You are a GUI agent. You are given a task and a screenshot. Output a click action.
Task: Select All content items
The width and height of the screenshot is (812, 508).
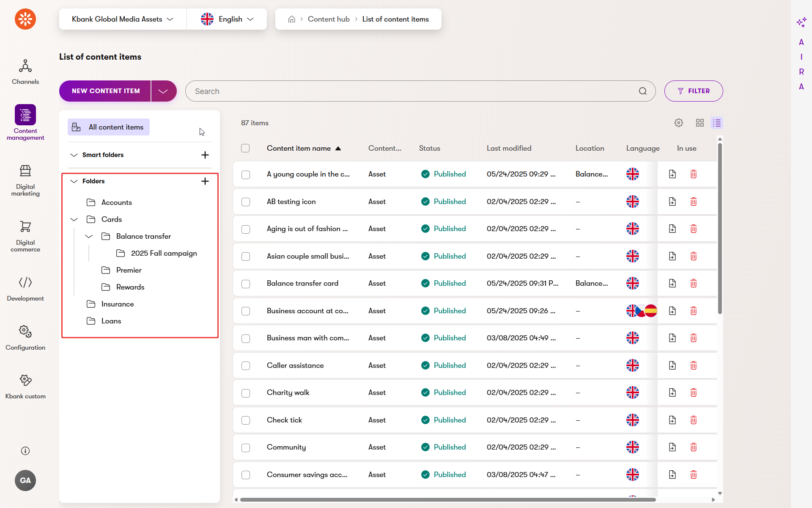(109, 127)
